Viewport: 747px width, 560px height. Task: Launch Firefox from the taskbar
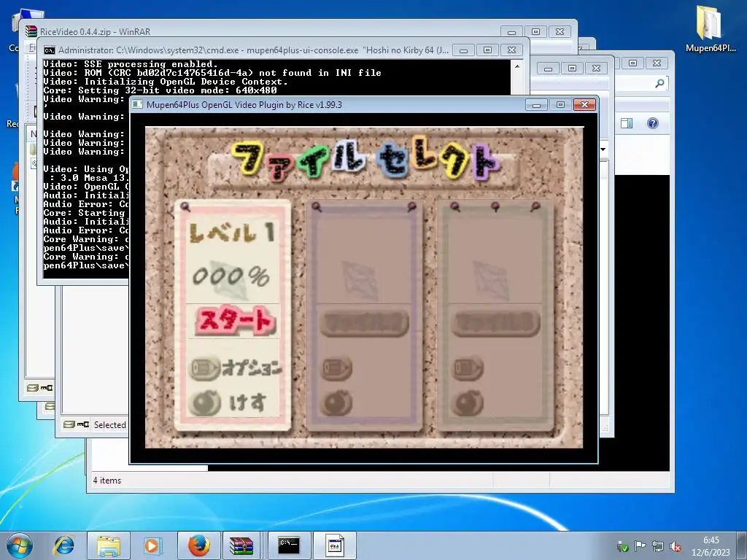(x=199, y=545)
